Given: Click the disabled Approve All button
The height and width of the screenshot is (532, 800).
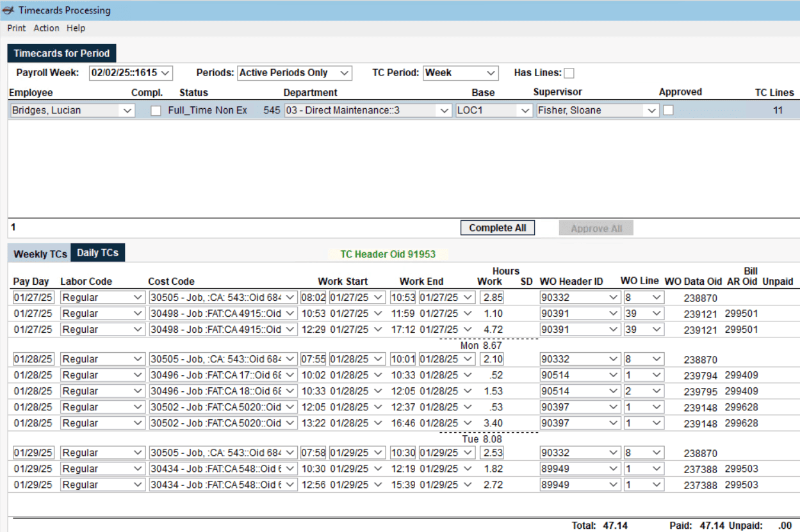Looking at the screenshot, I should pyautogui.click(x=596, y=228).
